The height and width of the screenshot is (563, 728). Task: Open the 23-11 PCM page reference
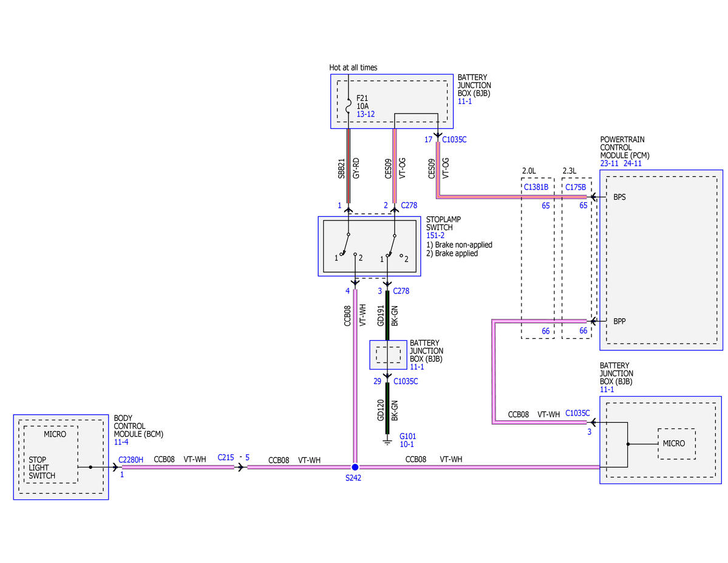point(609,163)
